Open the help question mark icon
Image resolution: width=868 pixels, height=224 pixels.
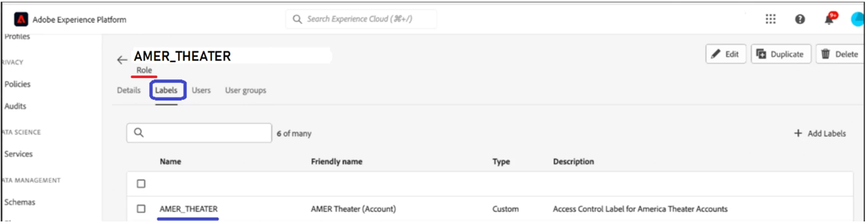pyautogui.click(x=800, y=19)
